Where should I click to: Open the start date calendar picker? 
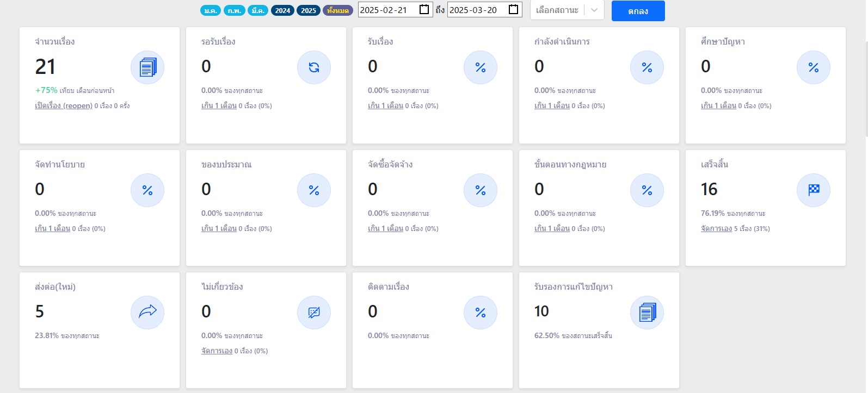[x=424, y=10]
